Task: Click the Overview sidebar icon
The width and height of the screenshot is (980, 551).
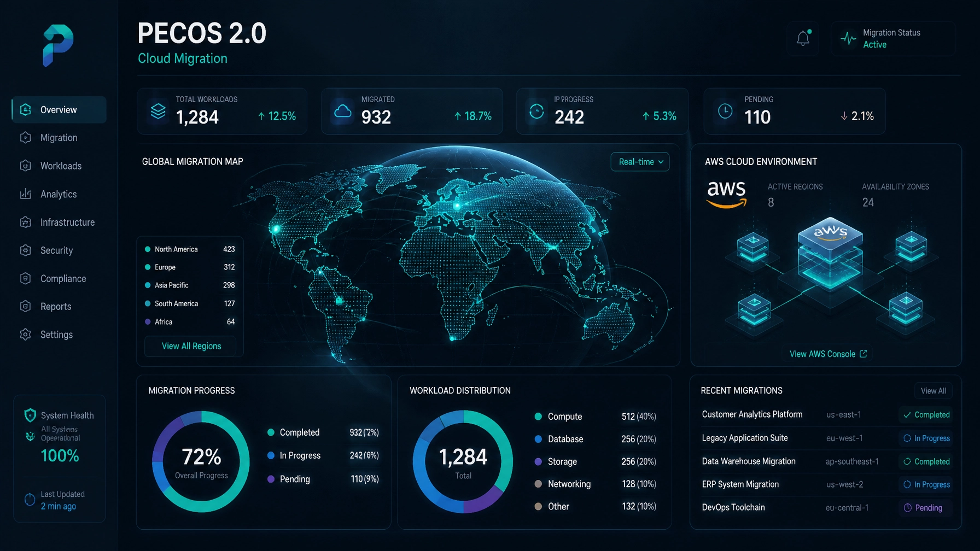Action: click(x=26, y=109)
